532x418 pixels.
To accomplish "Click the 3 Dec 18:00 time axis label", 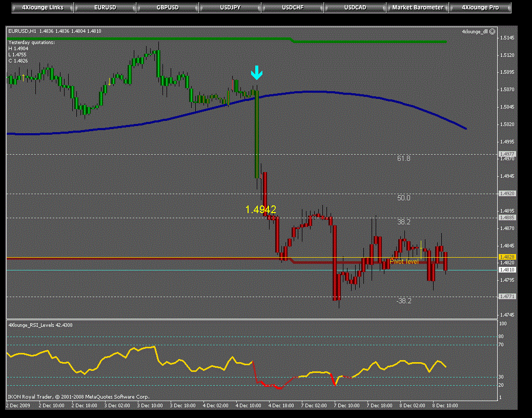I will 182,406.
